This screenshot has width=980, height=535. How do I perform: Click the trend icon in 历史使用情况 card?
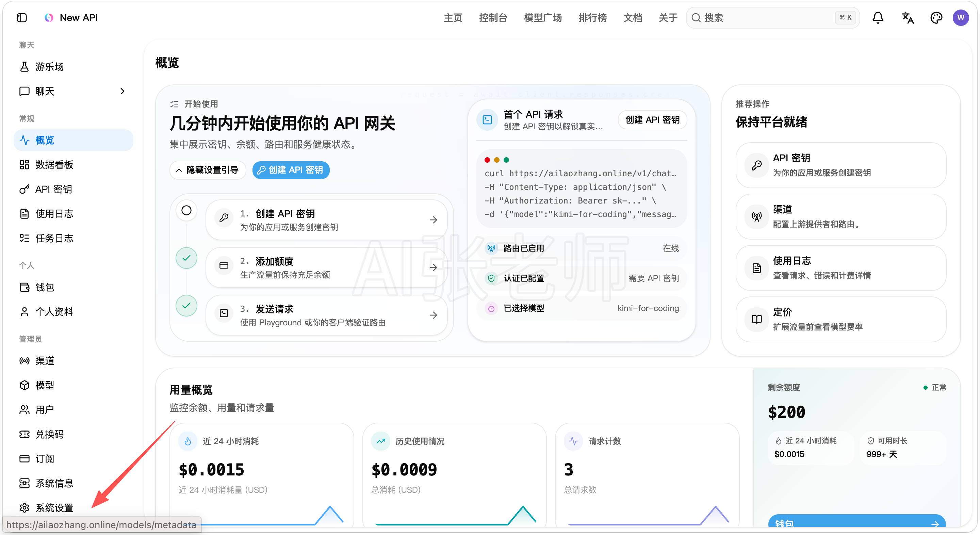[381, 441]
